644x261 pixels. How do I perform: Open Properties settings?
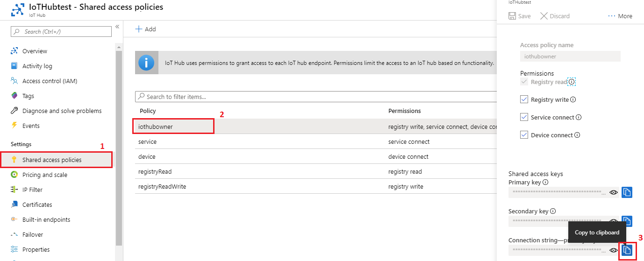click(36, 249)
